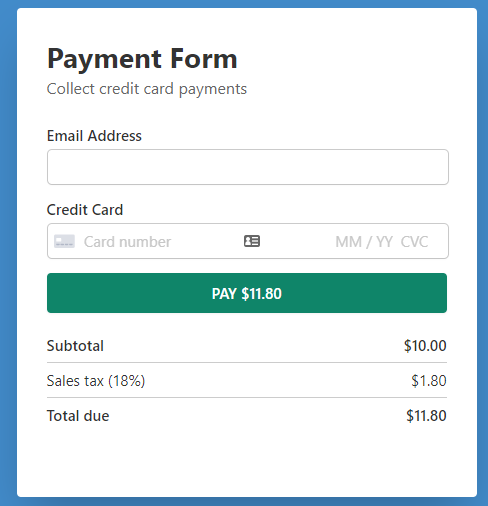Viewport: 488px width, 506px height.
Task: Click the Collect credit card payments subtitle
Action: (147, 89)
